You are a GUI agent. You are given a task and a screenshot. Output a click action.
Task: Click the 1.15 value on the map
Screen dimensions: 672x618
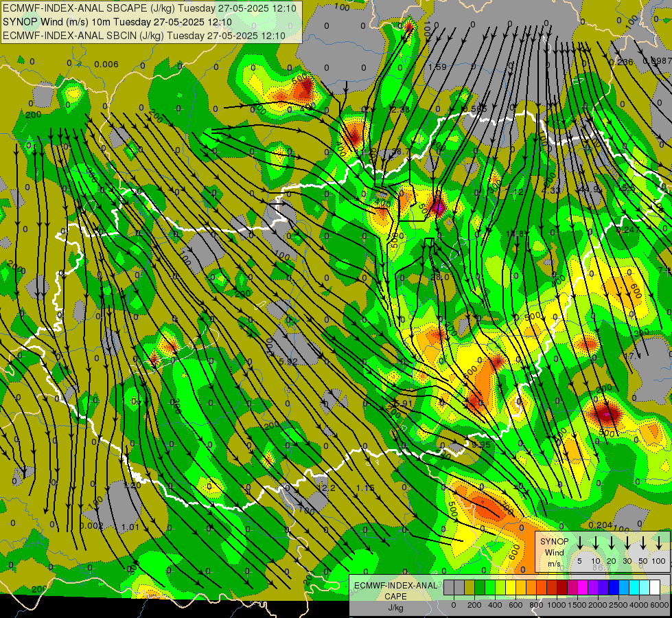[365, 488]
